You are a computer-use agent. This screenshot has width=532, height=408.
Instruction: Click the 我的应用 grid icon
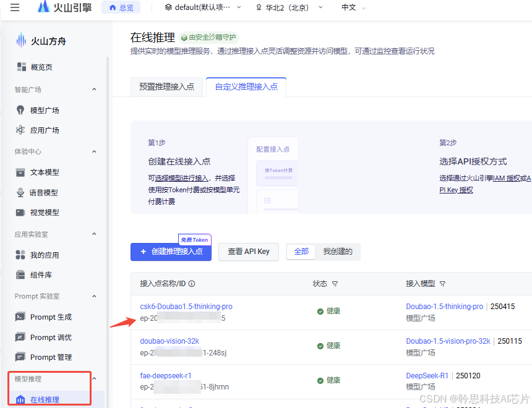[20, 255]
